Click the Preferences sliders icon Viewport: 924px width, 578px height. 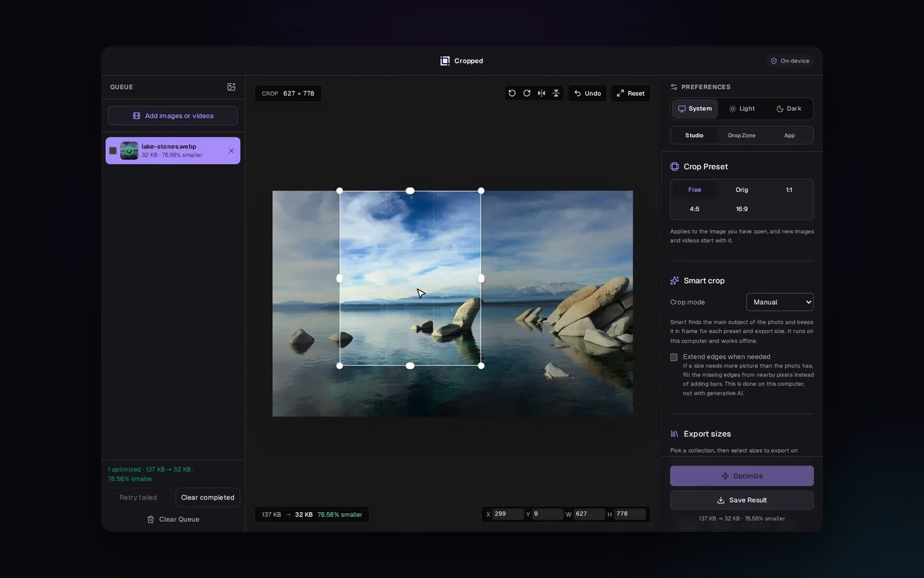pyautogui.click(x=674, y=87)
